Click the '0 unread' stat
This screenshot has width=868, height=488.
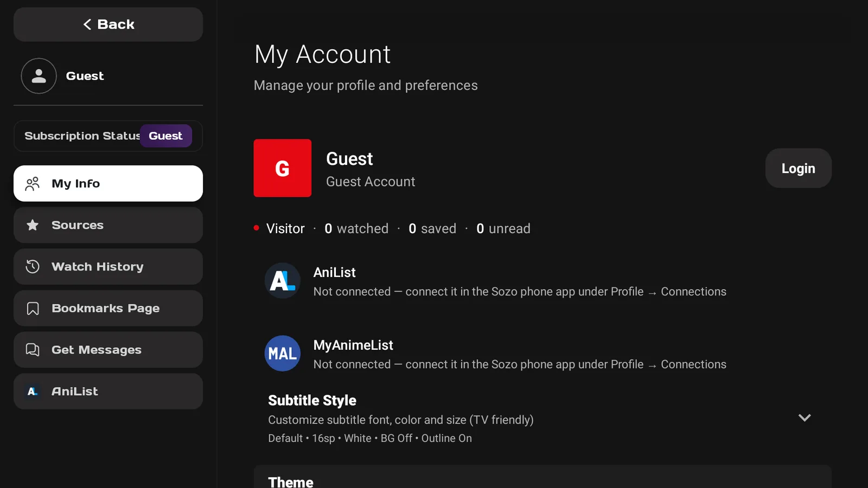(503, 229)
